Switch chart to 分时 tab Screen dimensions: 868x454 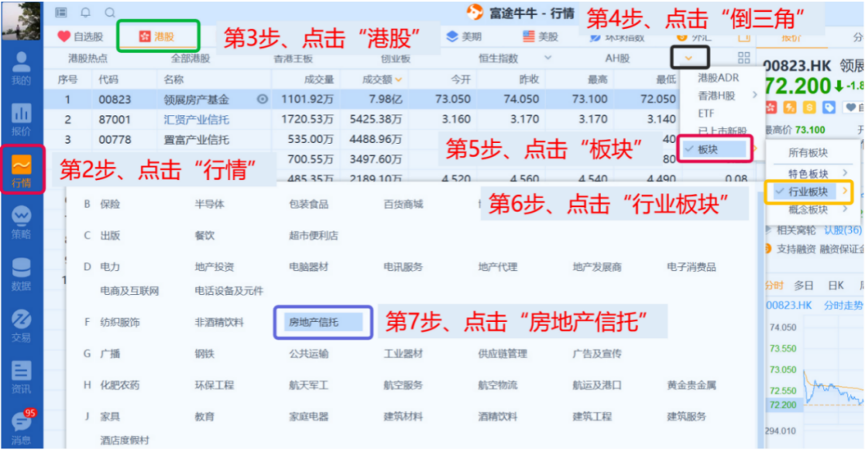(774, 285)
